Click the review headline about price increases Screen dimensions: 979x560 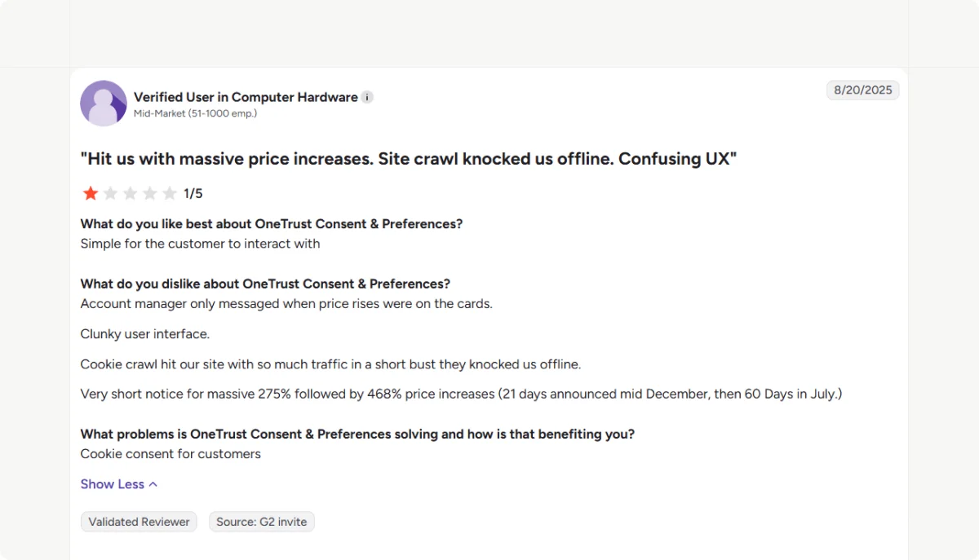click(409, 159)
